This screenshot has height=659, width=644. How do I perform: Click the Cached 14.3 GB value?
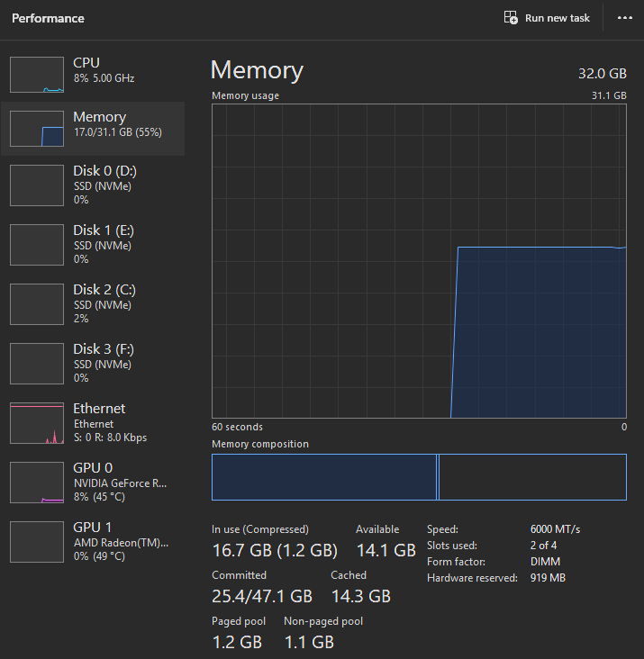point(360,596)
